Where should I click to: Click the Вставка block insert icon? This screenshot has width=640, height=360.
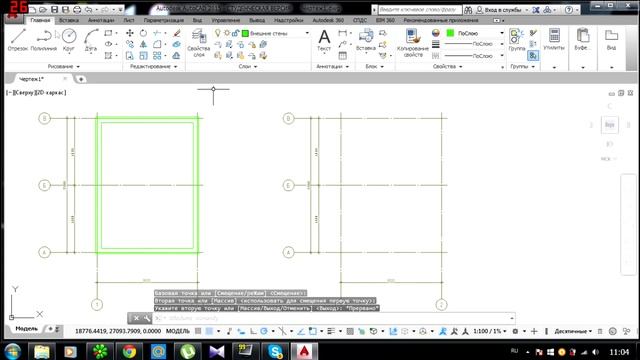366,40
